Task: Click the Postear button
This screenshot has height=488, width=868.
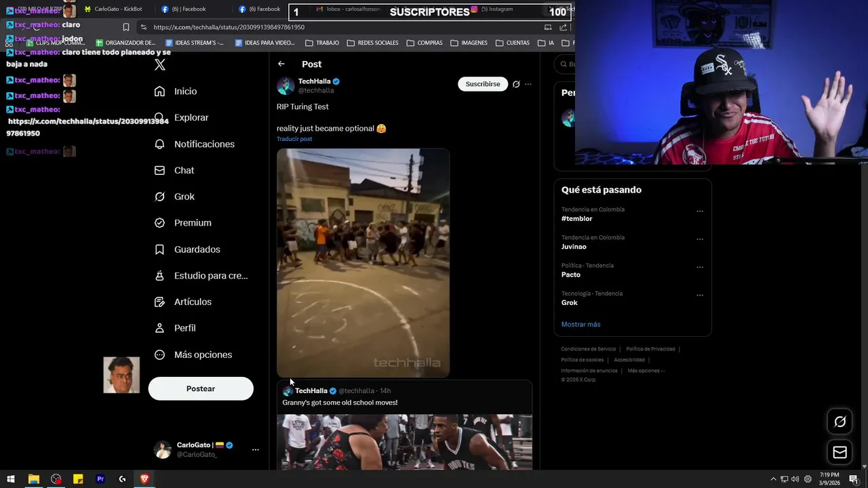Action: pos(201,389)
